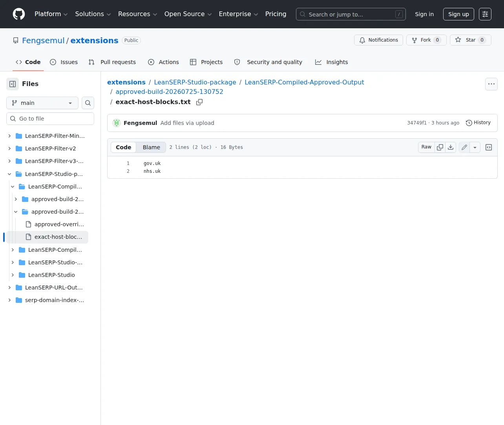Go to the Pricing page

tap(276, 14)
